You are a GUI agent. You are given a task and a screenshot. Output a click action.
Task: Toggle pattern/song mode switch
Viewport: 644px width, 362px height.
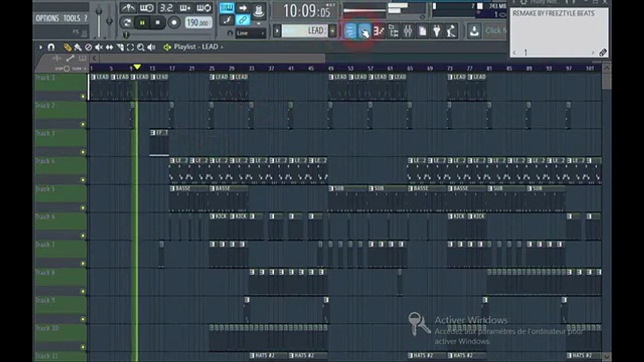point(127,23)
